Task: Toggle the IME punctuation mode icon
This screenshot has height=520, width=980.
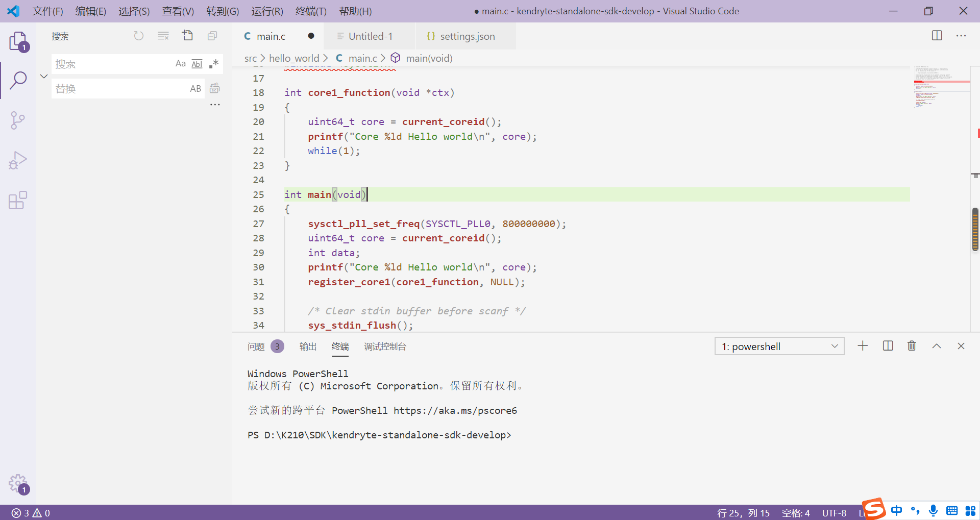Action: pos(915,510)
